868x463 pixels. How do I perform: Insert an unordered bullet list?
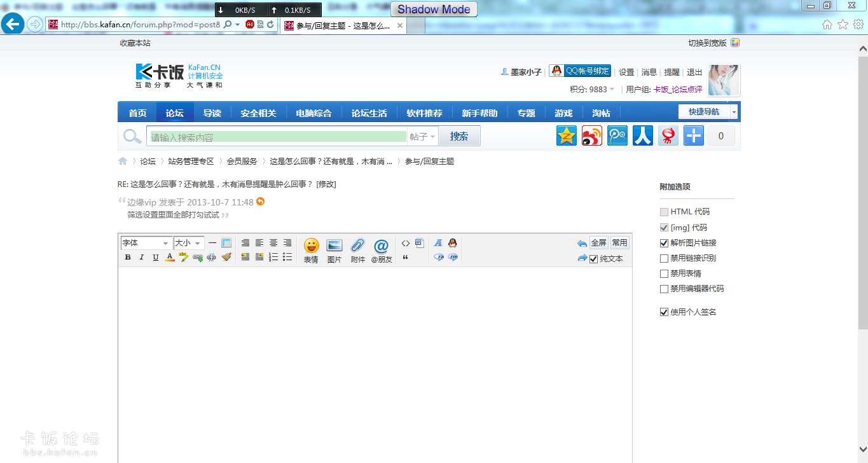coord(287,258)
